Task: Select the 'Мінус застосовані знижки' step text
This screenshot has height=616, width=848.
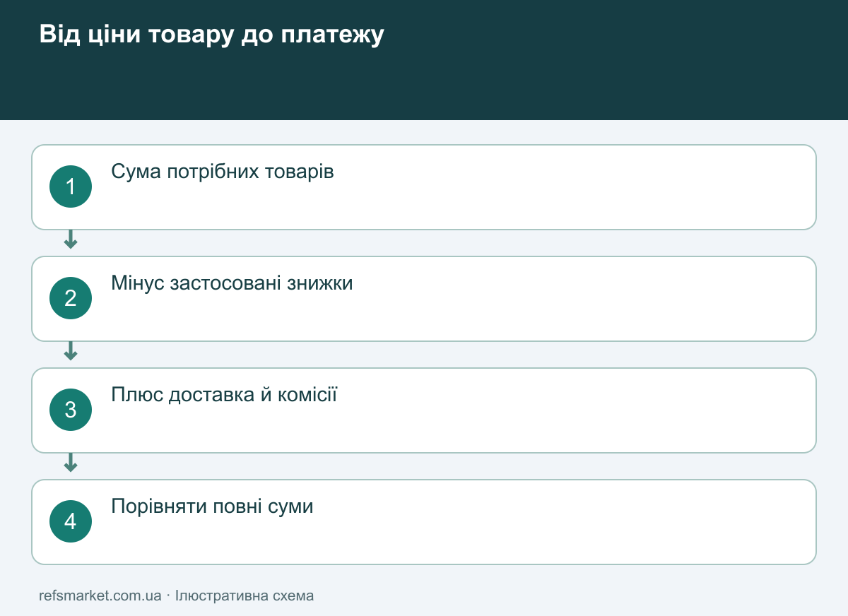Action: coord(232,283)
